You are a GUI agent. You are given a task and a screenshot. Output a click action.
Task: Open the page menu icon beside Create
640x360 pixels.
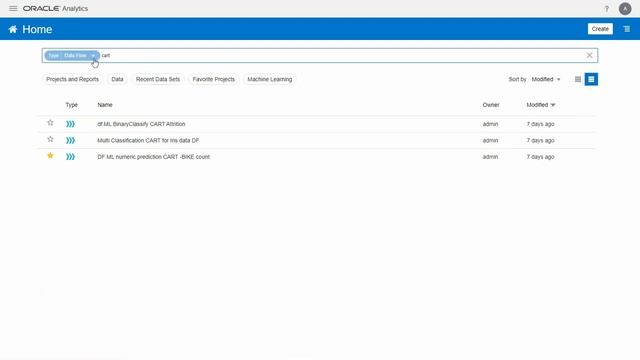627,29
